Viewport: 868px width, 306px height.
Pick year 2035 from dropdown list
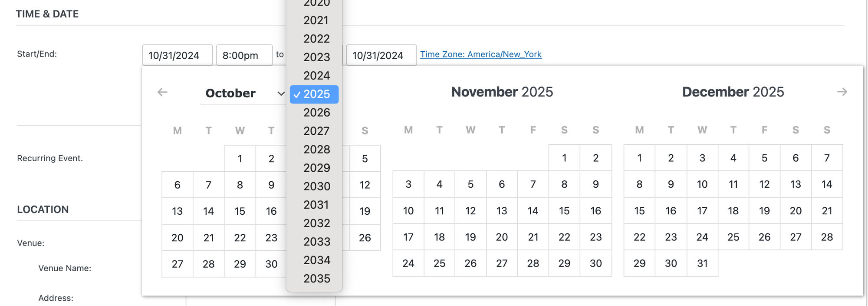click(316, 278)
